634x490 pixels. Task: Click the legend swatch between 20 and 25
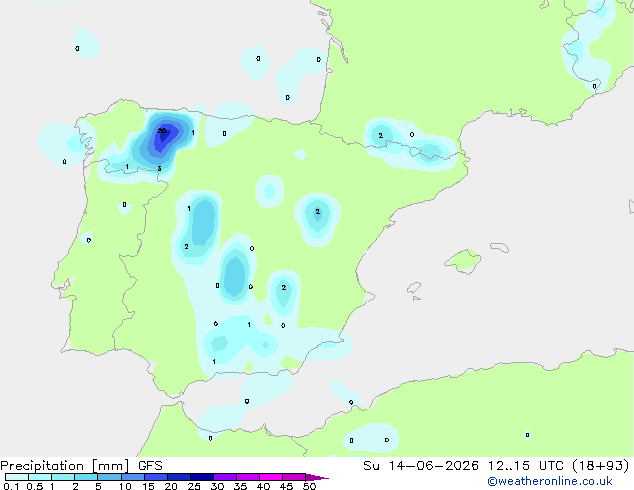(179, 477)
